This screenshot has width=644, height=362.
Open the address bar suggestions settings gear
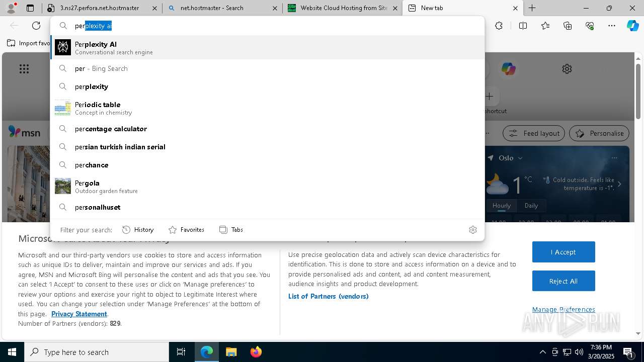click(x=472, y=230)
